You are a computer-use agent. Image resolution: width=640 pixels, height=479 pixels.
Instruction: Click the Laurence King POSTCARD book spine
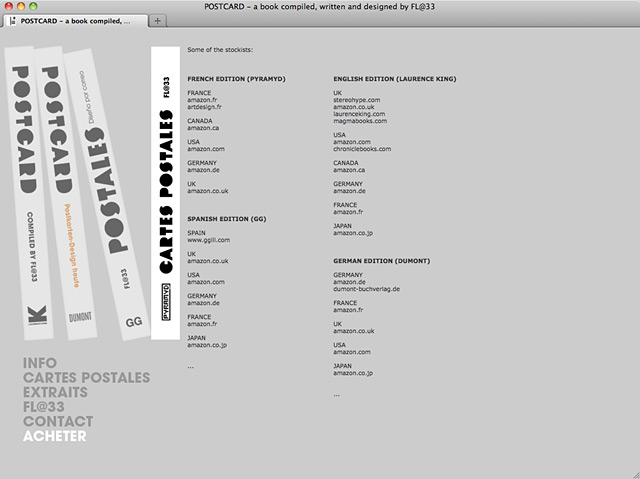29,193
